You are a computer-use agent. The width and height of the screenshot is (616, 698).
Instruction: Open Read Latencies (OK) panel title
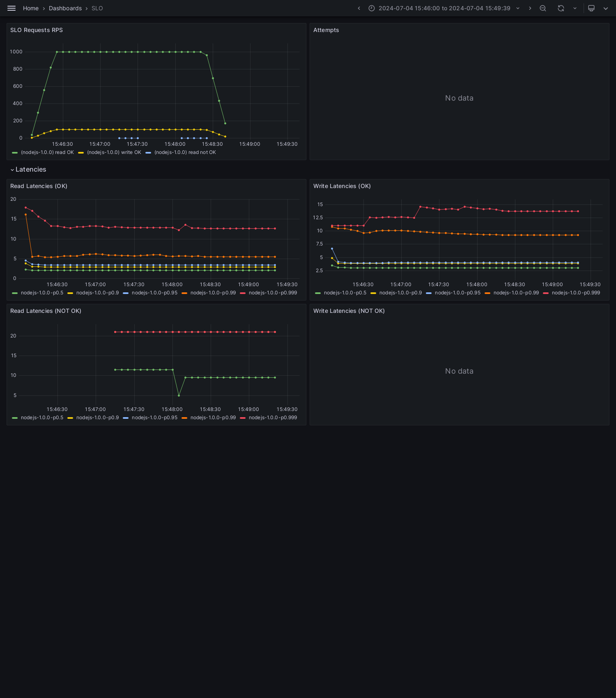39,186
